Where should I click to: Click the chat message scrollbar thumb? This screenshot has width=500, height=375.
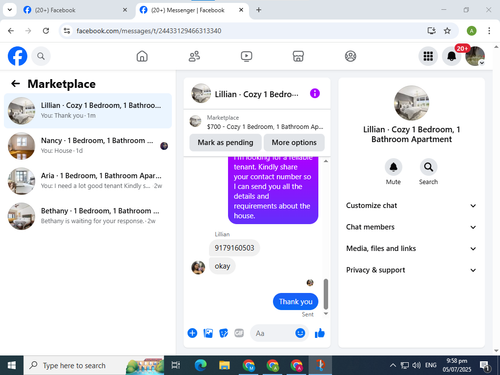[326, 294]
